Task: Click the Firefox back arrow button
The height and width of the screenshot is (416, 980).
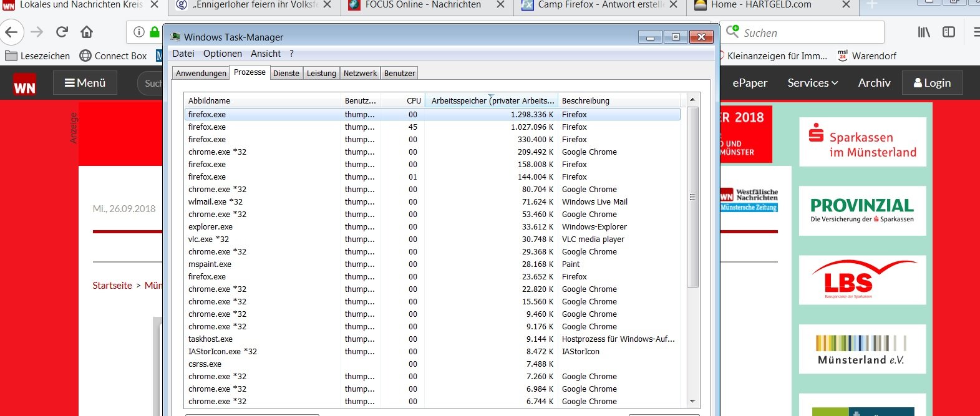Action: tap(12, 32)
